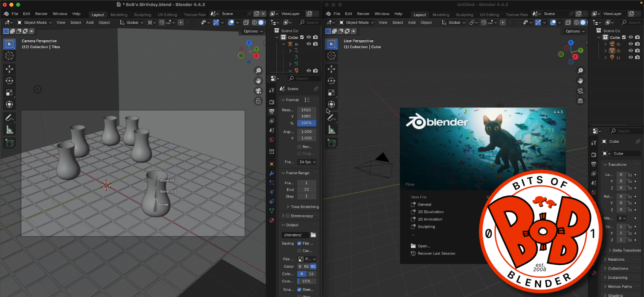Viewport: 644px width, 297px height.
Task: Click the Transform tool in the Untitled window
Action: point(331,104)
